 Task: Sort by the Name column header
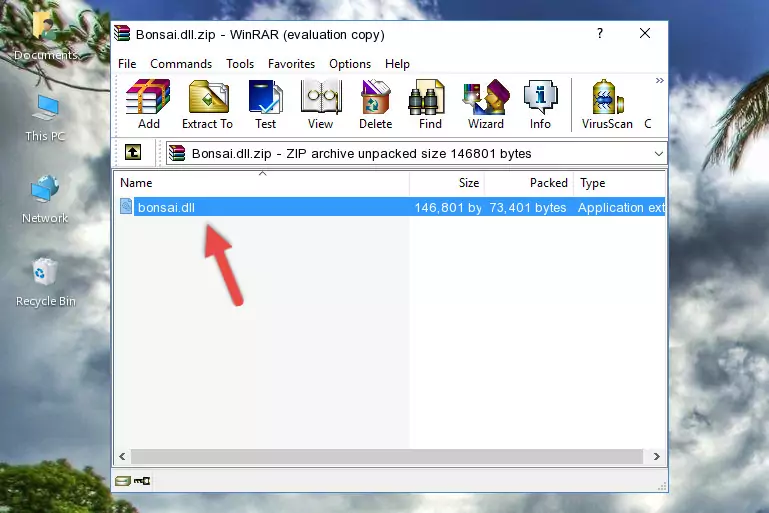(262, 183)
